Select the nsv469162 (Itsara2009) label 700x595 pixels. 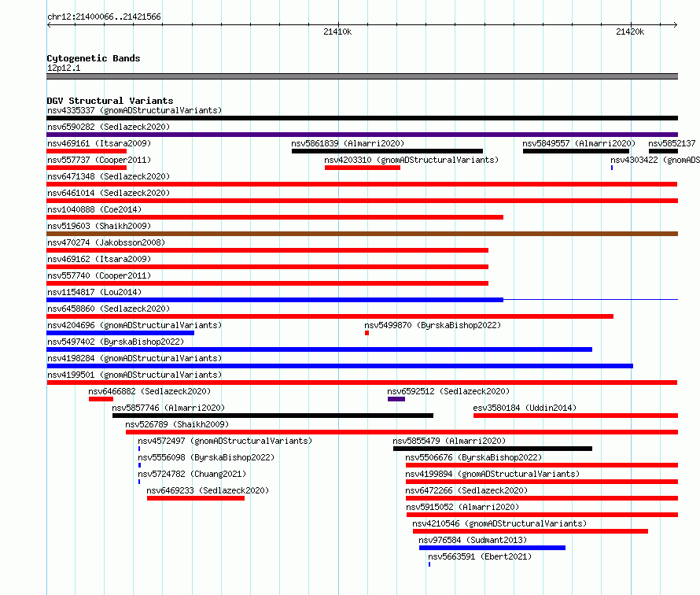click(x=99, y=259)
